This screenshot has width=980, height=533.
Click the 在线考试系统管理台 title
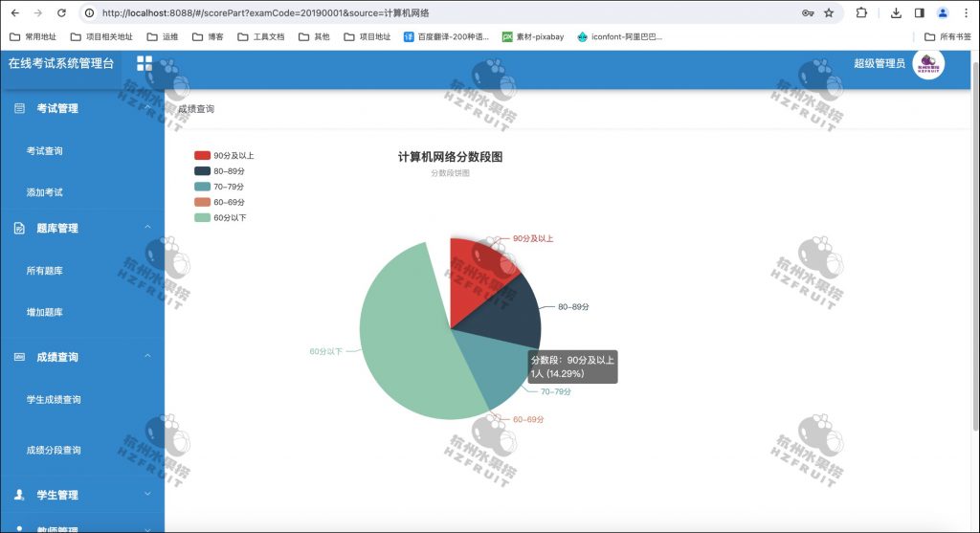point(61,63)
